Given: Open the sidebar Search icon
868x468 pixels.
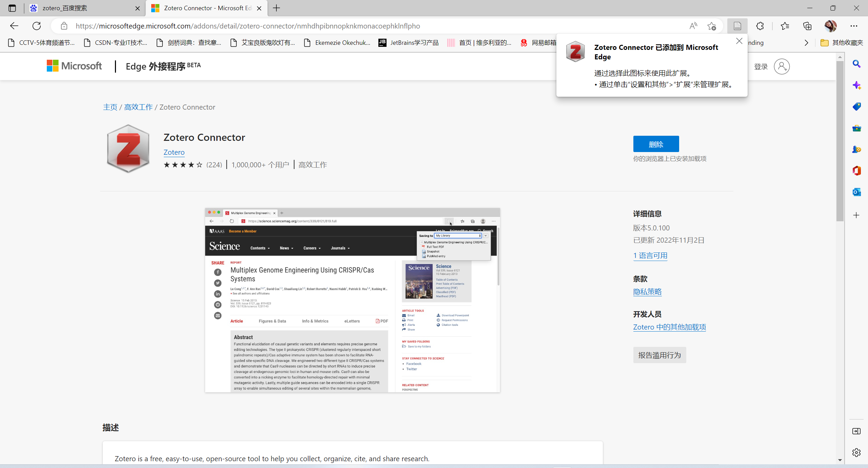Looking at the screenshot, I should tap(856, 64).
